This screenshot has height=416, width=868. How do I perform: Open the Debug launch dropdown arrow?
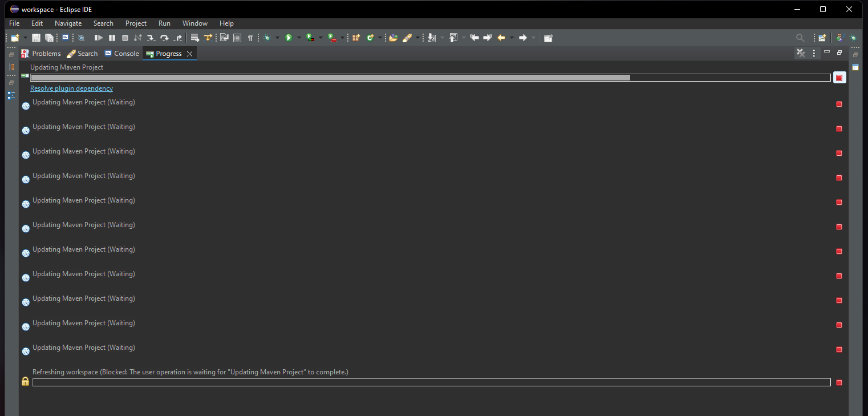point(277,38)
